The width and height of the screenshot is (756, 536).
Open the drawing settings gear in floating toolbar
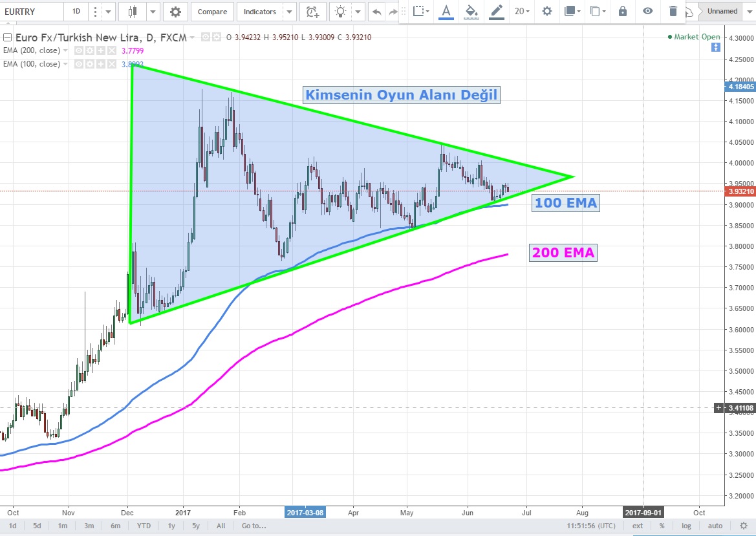coord(547,11)
